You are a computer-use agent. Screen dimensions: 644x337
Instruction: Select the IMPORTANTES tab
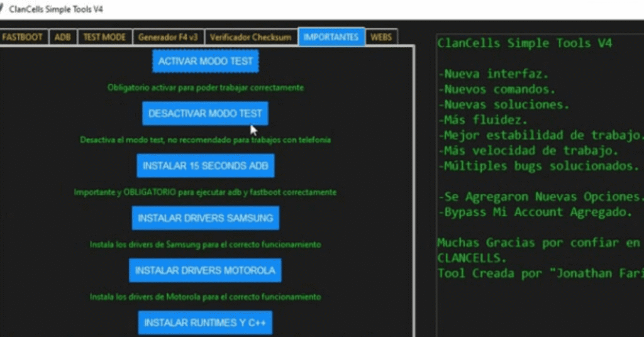pyautogui.click(x=331, y=37)
